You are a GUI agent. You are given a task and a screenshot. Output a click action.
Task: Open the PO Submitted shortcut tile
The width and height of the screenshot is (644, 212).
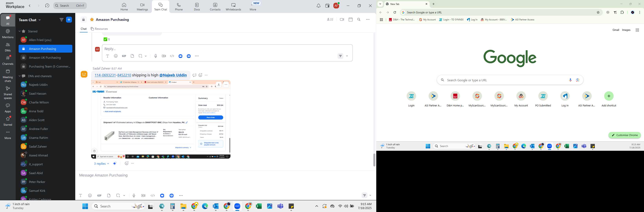pos(543,99)
